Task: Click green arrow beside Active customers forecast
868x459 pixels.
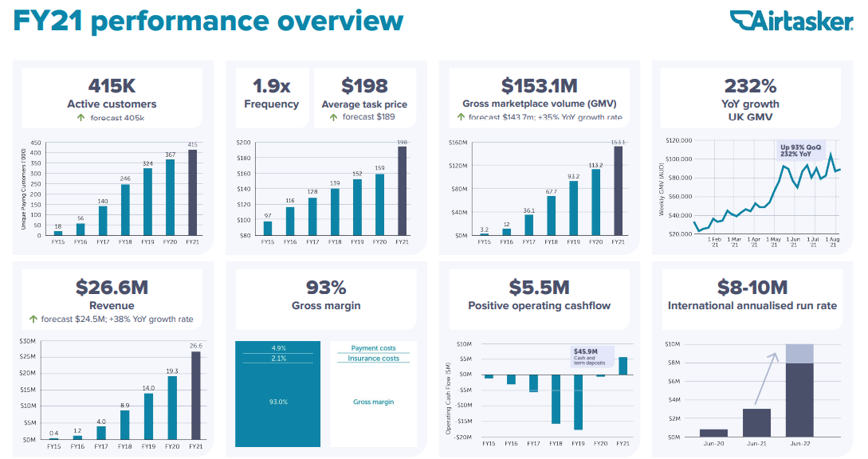Action: click(x=81, y=118)
